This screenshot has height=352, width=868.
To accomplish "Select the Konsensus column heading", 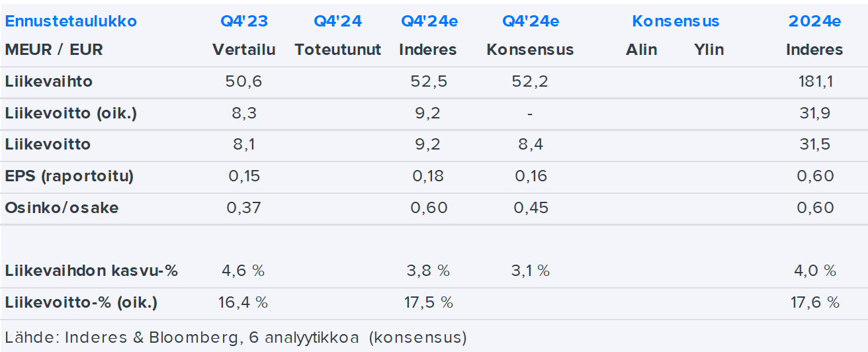I will (675, 21).
